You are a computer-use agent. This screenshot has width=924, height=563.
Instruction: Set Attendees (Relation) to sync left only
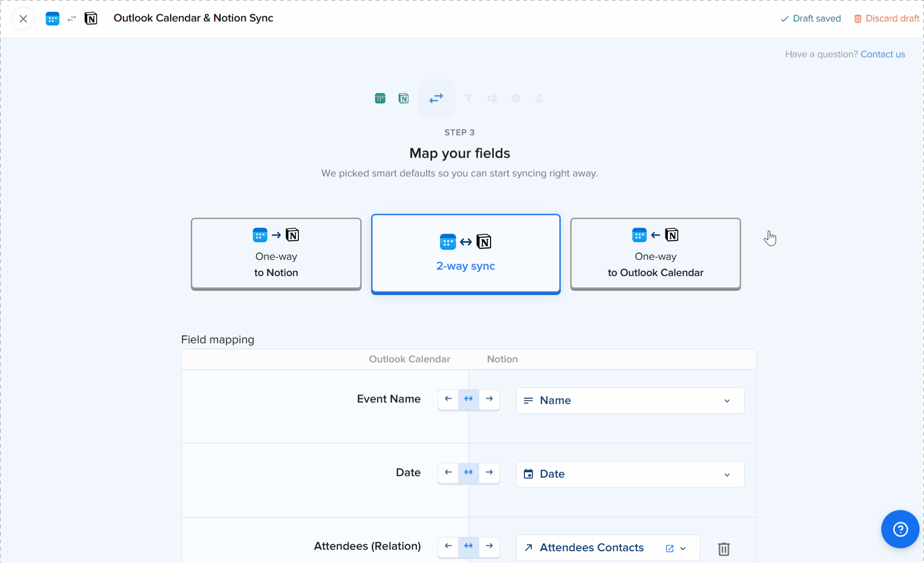[448, 546]
